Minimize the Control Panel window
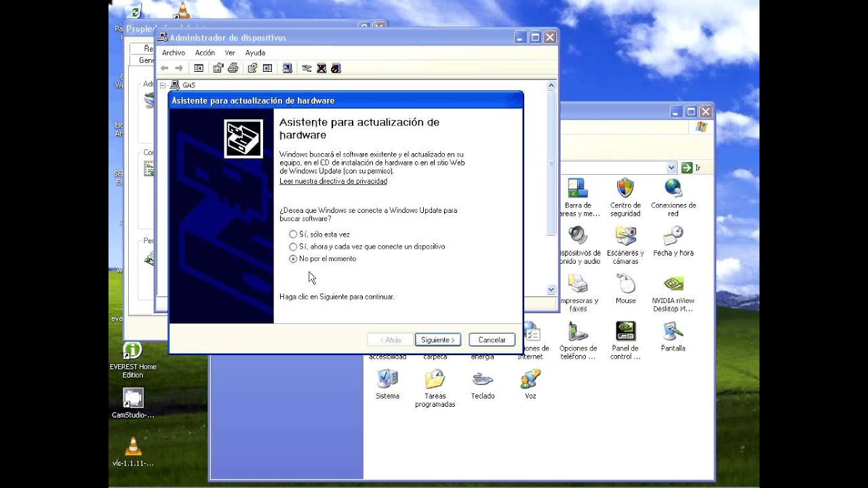Image resolution: width=868 pixels, height=488 pixels. [676, 112]
